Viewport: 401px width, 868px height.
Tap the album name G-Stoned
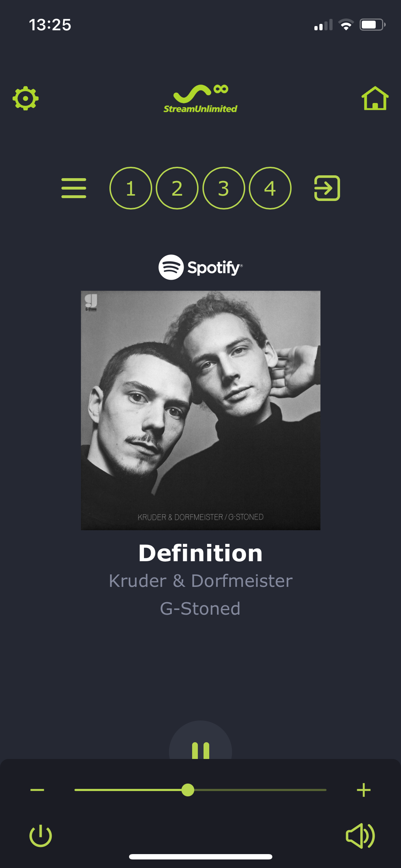pos(200,609)
